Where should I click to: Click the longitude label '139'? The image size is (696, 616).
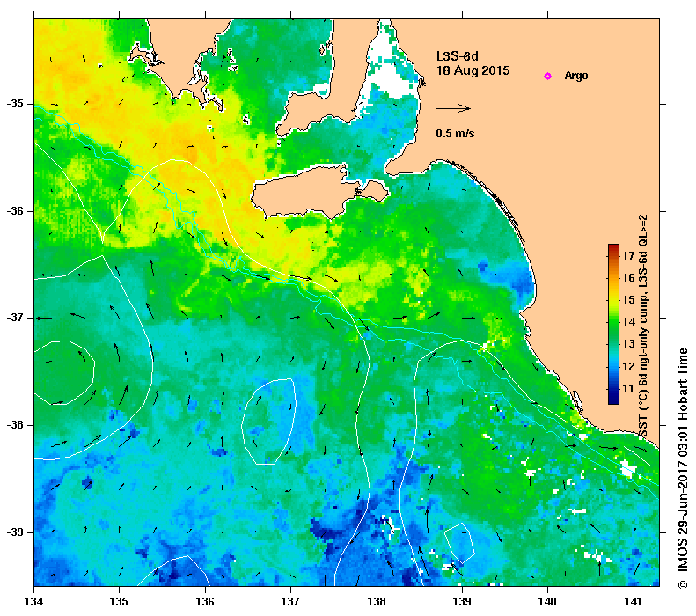point(462,602)
